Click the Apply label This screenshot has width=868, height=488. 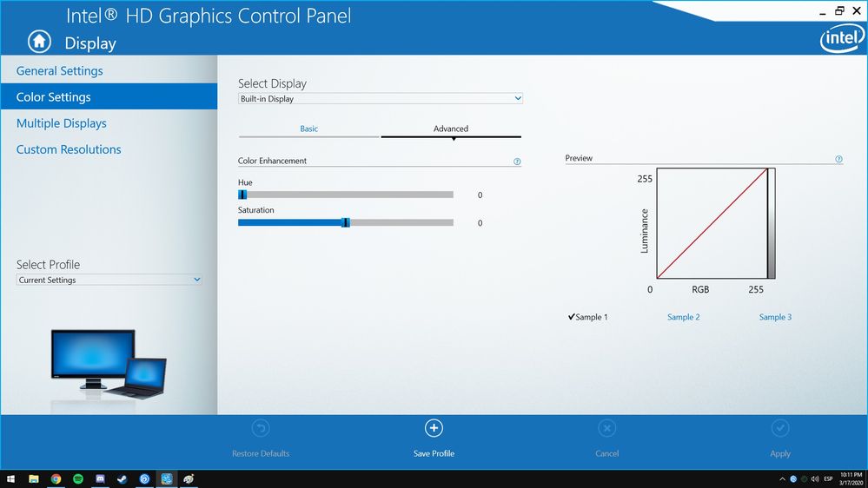[780, 453]
